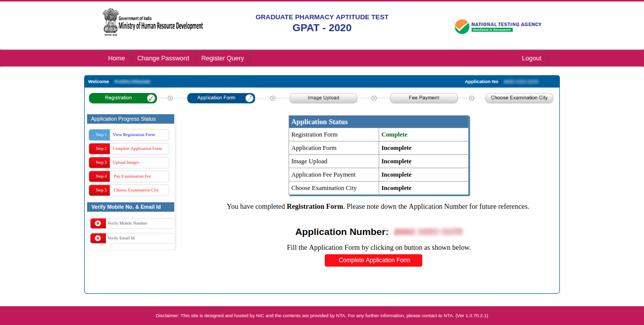
Task: Open the Fee Payment stage
Action: click(424, 98)
